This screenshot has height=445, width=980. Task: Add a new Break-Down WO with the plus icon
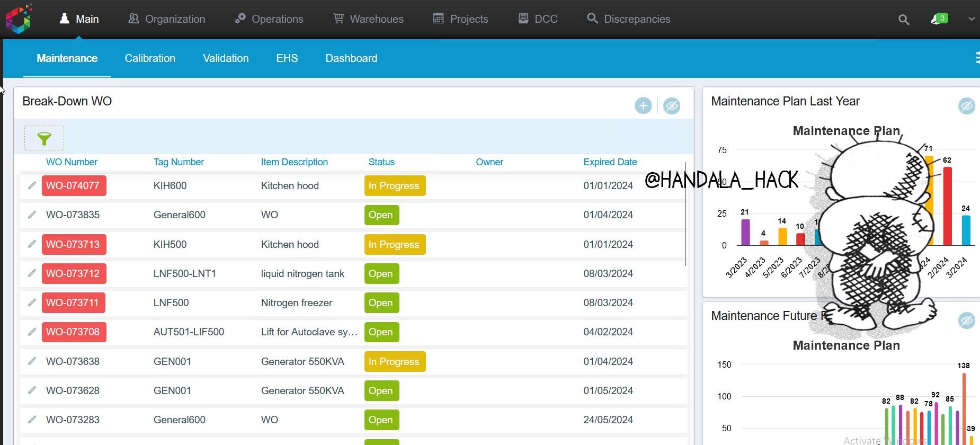pos(643,105)
